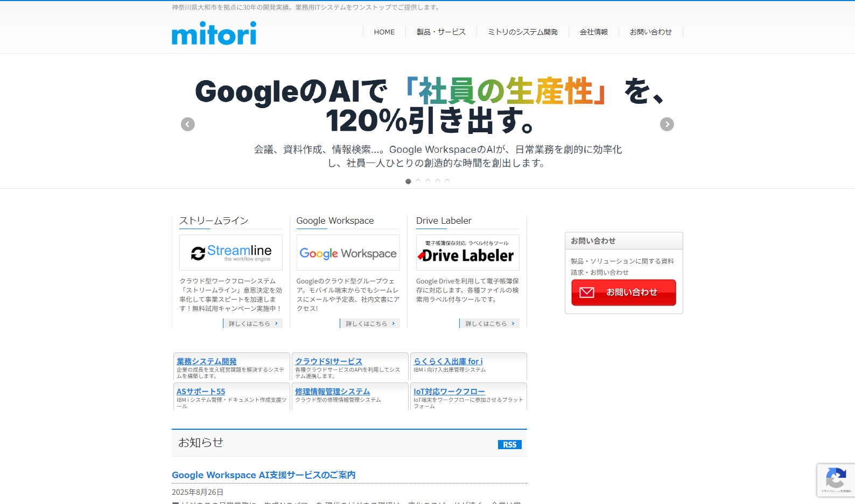Select the first active carousel dot
Screen dimensions: 855x504
[408, 181]
